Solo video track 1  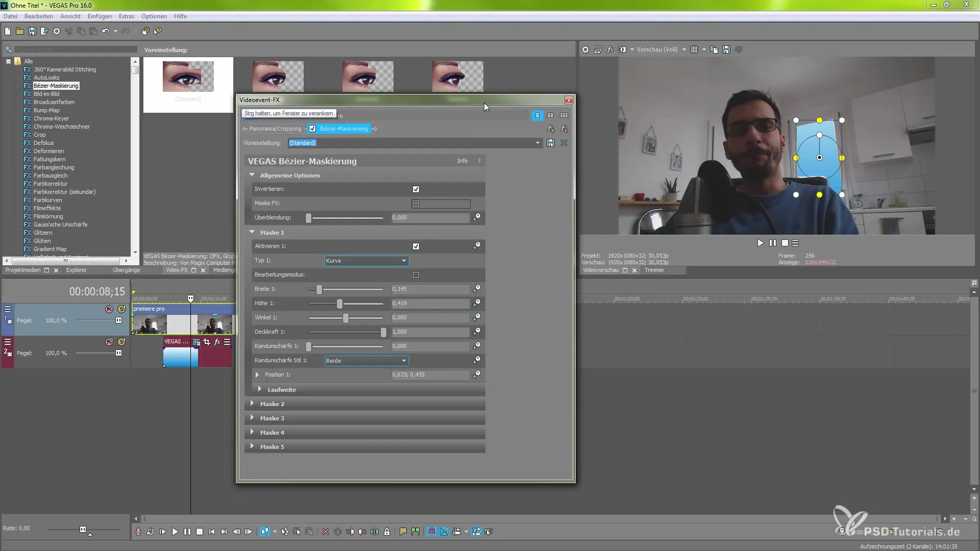point(121,309)
